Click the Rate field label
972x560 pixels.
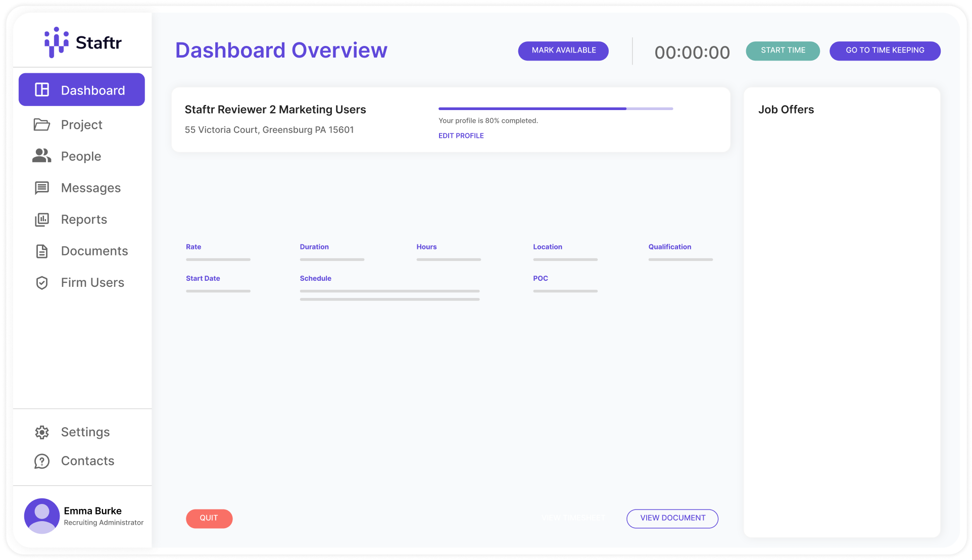click(193, 247)
